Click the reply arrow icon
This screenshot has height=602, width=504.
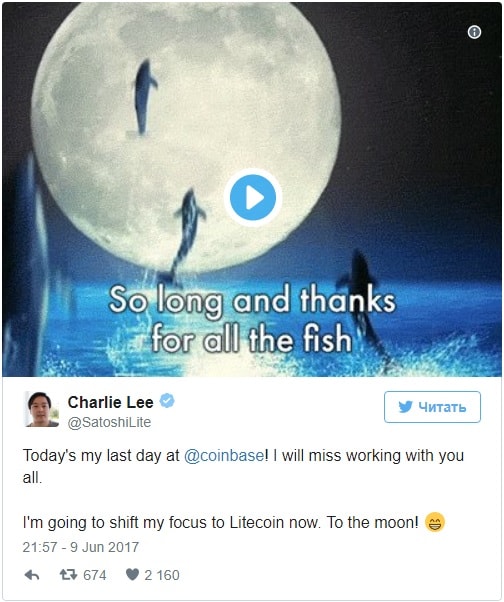tap(32, 575)
